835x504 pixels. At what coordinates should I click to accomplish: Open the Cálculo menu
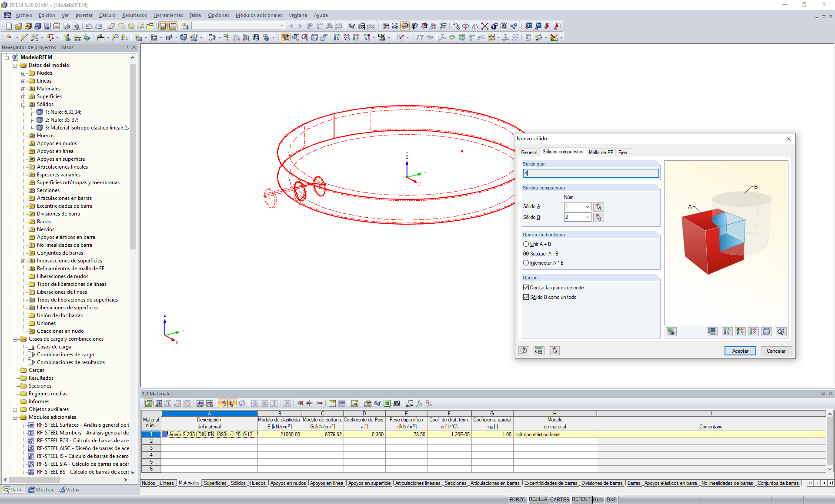(x=107, y=15)
